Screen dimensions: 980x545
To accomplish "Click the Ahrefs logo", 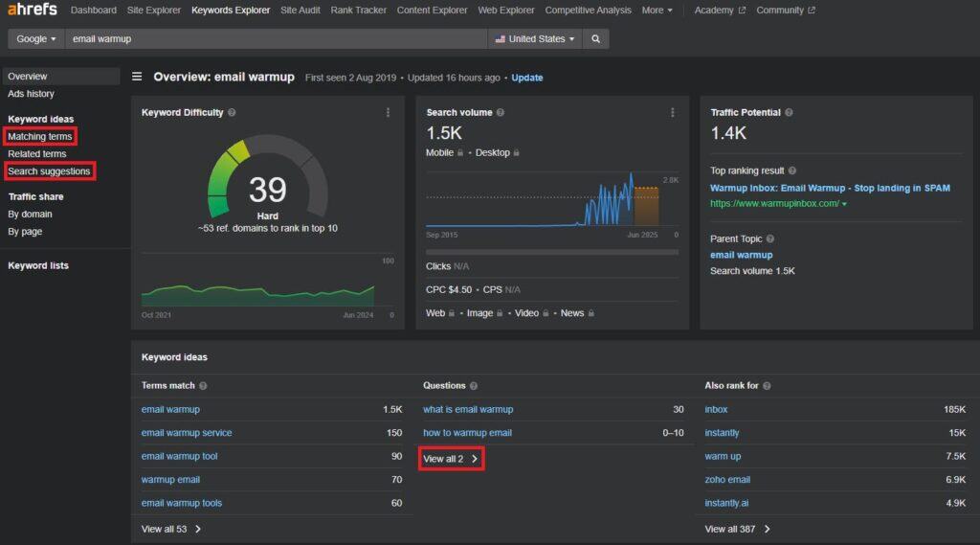I will click(x=32, y=9).
